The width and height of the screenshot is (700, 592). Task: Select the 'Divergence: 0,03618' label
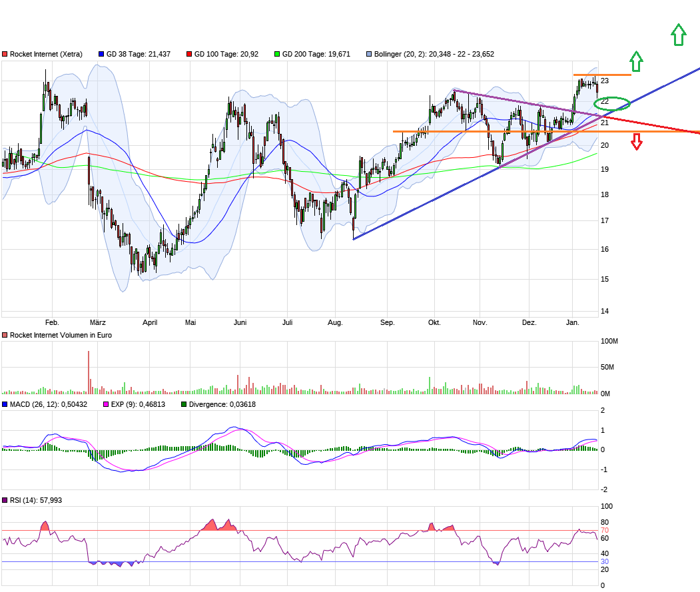pos(222,404)
